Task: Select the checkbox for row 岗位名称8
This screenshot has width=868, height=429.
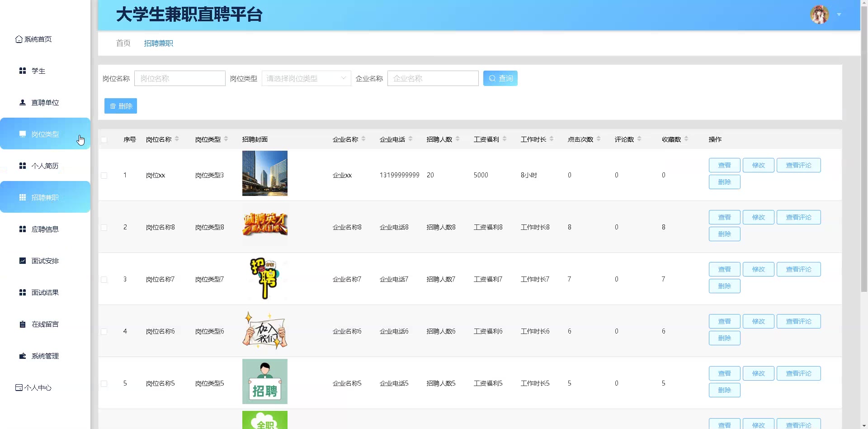Action: point(104,228)
